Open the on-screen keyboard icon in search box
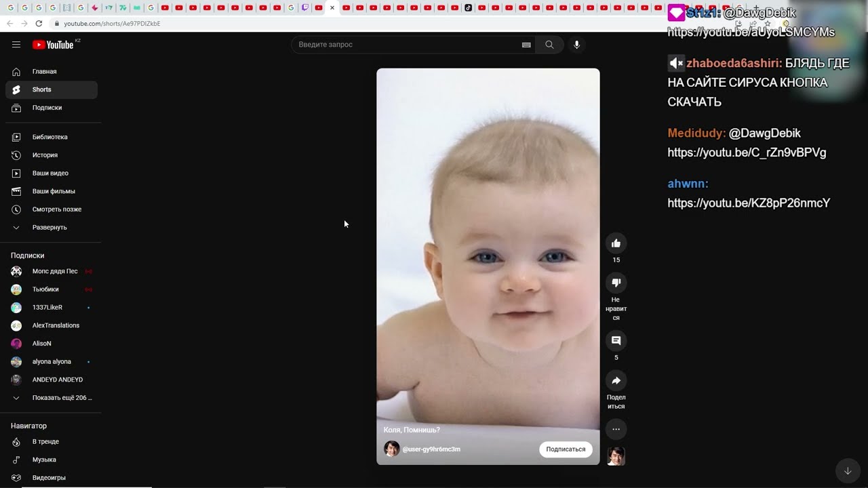The height and width of the screenshot is (488, 868). click(526, 45)
